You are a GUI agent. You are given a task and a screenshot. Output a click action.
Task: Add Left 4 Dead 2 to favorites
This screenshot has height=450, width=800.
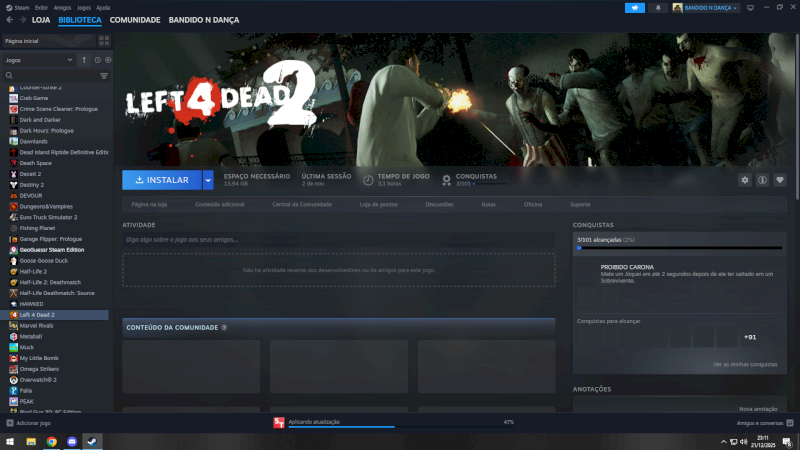[780, 180]
